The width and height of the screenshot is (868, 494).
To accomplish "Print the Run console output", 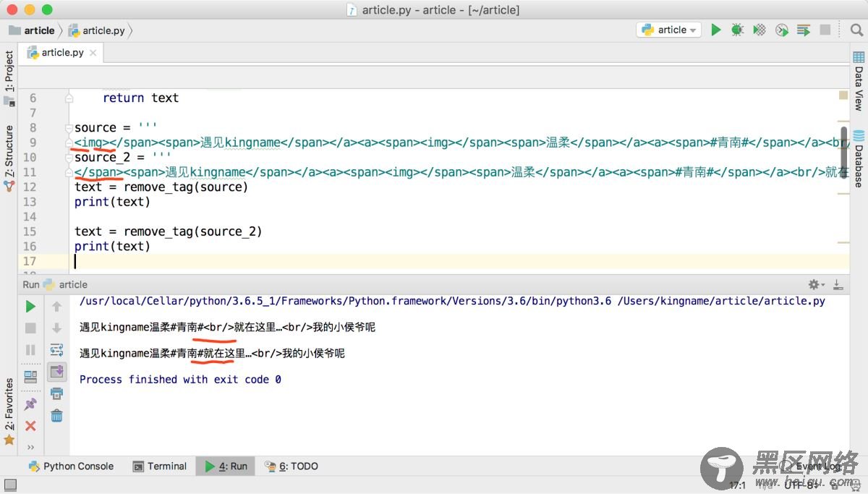I will (56, 393).
